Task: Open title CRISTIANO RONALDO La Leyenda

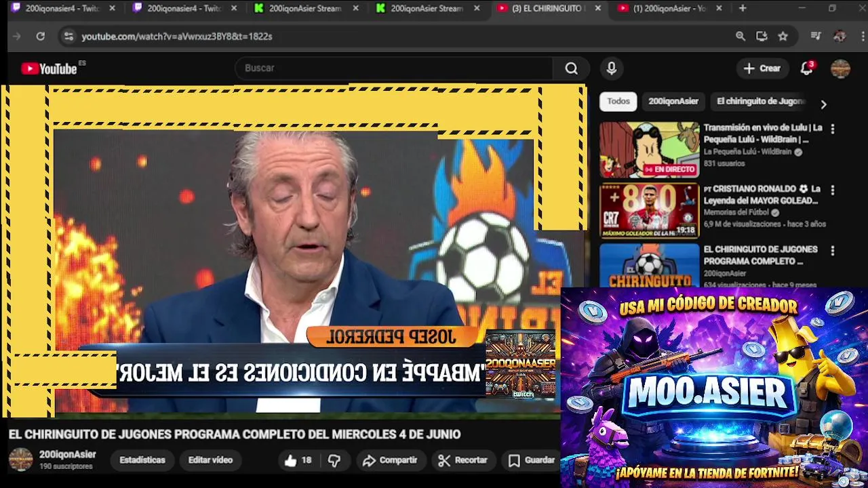Action: pos(762,195)
